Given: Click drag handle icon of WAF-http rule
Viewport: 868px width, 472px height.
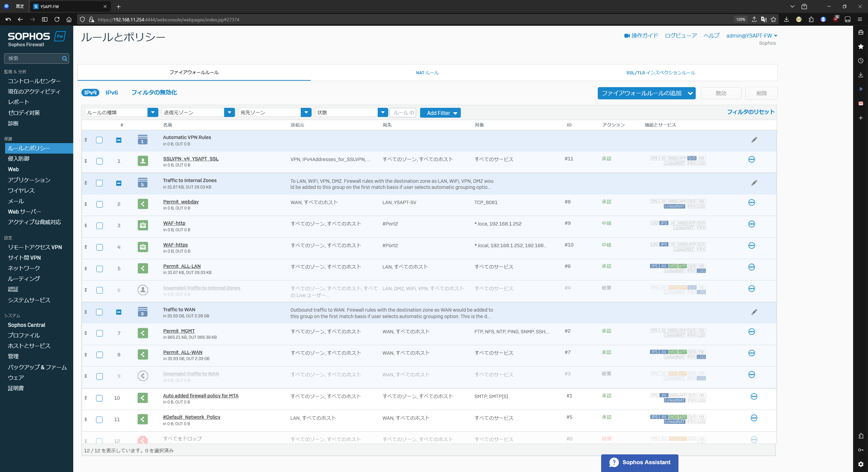Looking at the screenshot, I should pyautogui.click(x=86, y=225).
